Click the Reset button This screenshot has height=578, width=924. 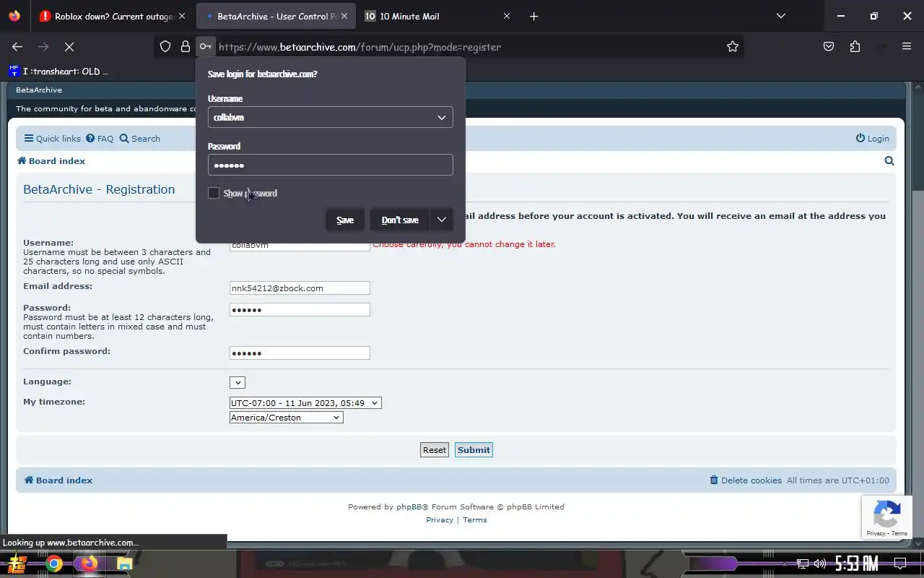coord(435,450)
